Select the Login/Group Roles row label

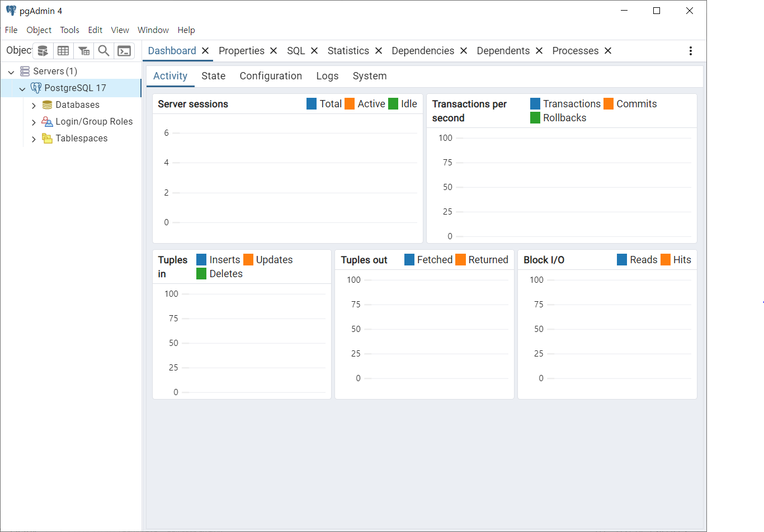click(94, 121)
